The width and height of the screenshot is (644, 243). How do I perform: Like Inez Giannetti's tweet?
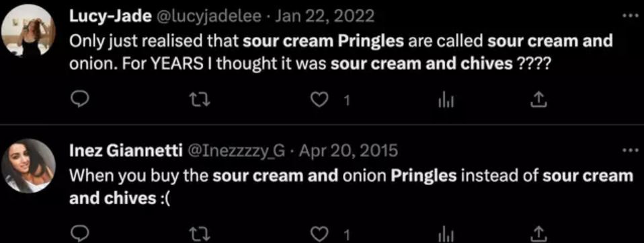319,234
